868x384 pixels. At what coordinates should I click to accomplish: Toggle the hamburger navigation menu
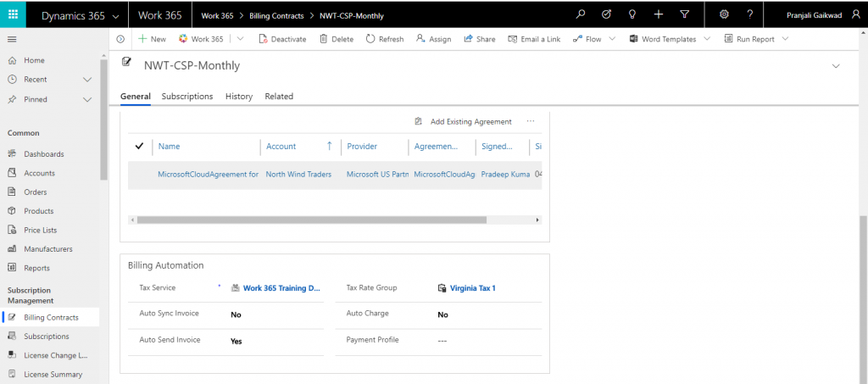pyautogui.click(x=12, y=39)
